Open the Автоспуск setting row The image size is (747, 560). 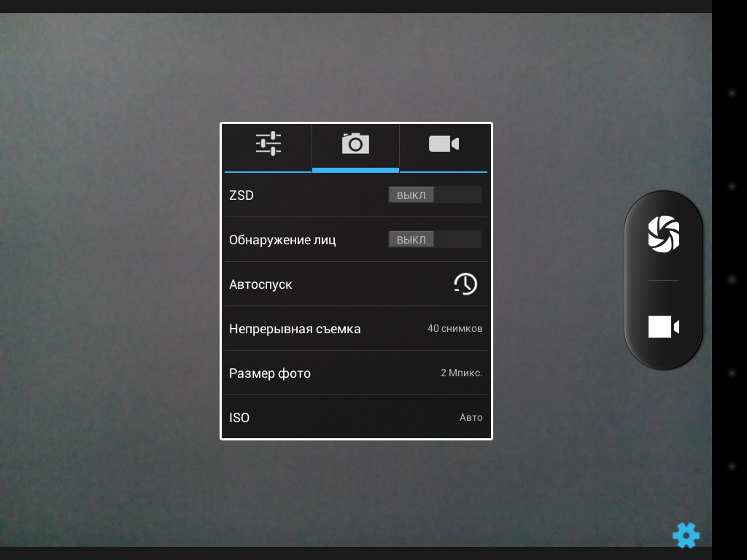pyautogui.click(x=356, y=284)
